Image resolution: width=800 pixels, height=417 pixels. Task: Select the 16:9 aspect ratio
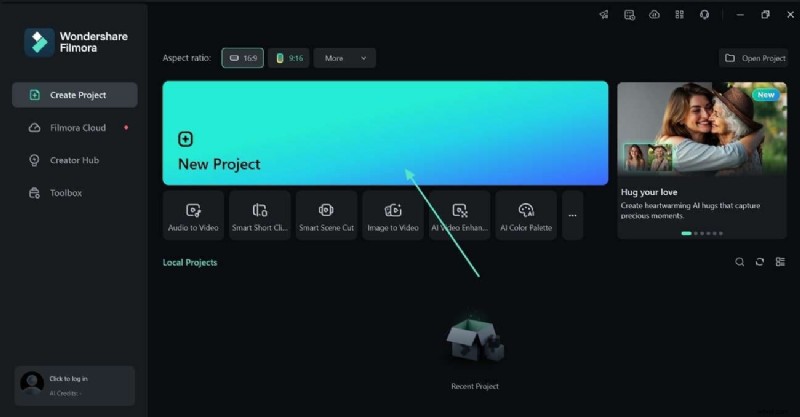pos(242,58)
